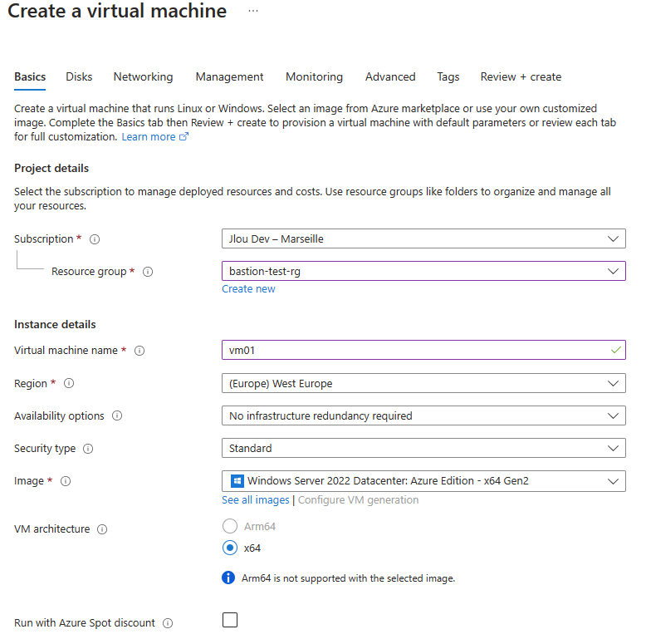Switch to the Networking tab

(143, 77)
